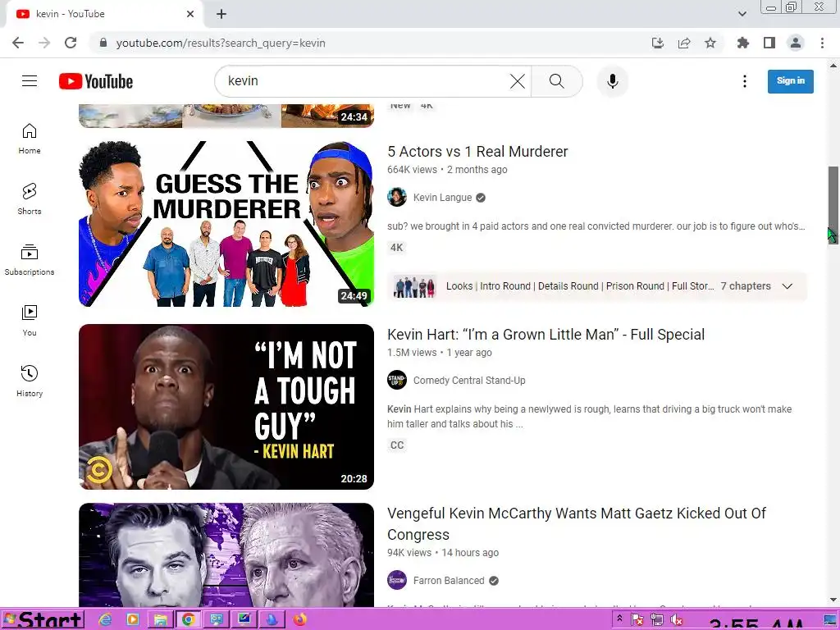
Task: Open Home in the sidebar
Action: pos(30,139)
